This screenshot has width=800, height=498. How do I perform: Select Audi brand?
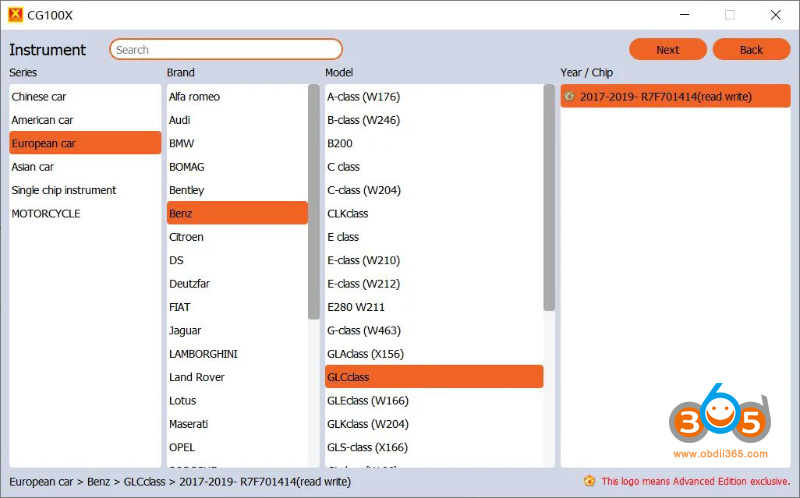coord(237,120)
